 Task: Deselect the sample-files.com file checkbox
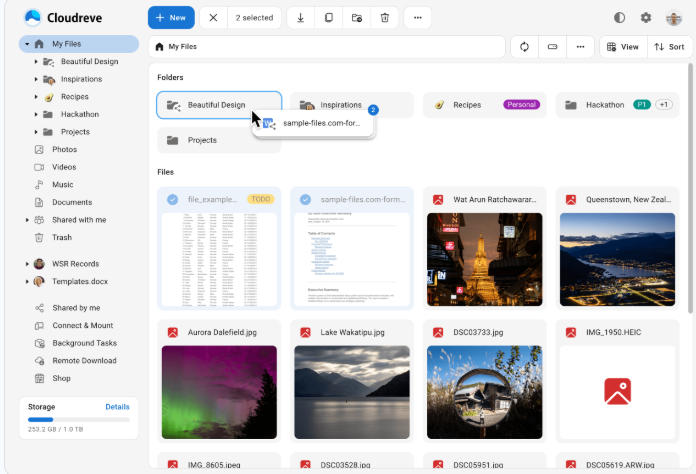tap(305, 199)
